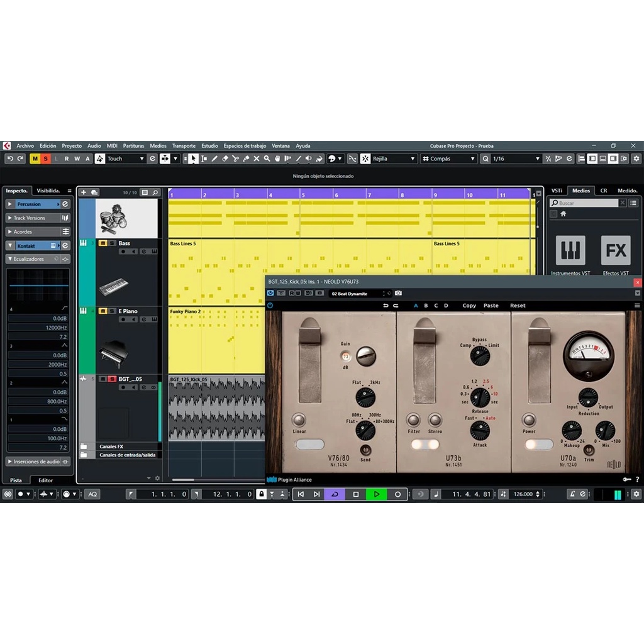Stop playback with the Stop button
The height and width of the screenshot is (644, 644).
(x=356, y=494)
